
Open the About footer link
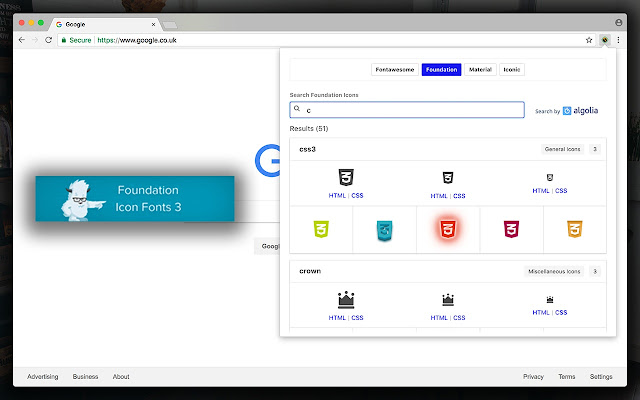coord(121,377)
